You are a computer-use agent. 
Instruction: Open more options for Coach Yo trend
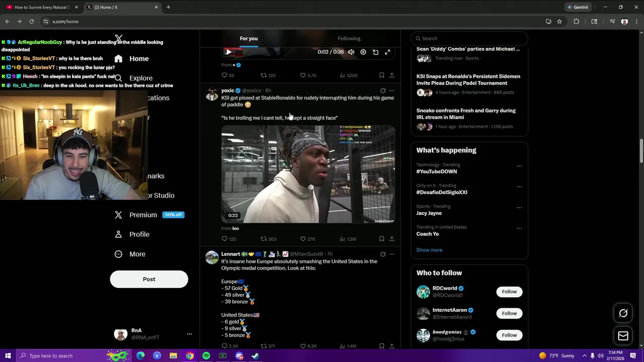click(x=519, y=228)
